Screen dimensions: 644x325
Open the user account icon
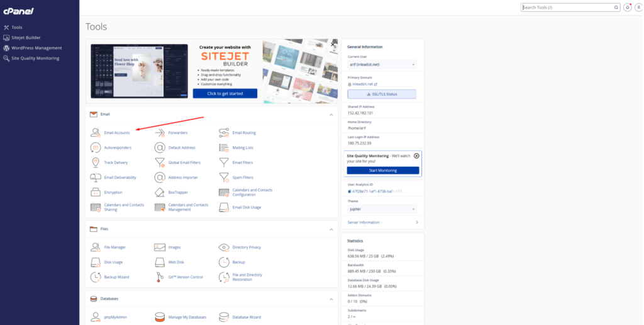pos(638,8)
